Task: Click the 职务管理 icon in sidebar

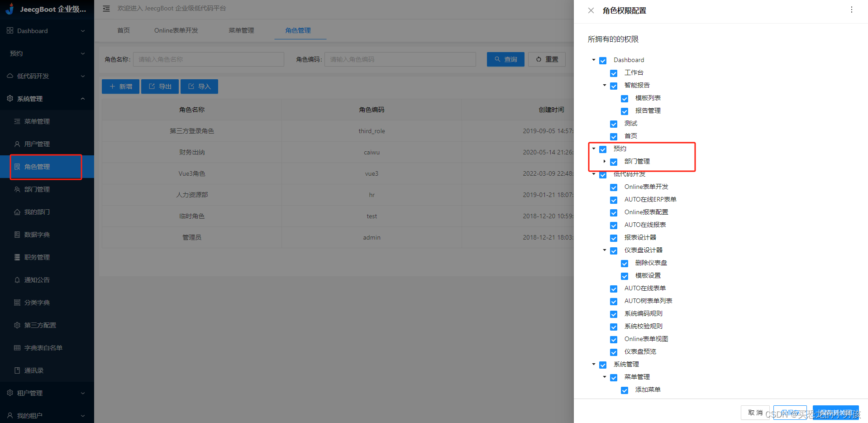Action: tap(17, 257)
